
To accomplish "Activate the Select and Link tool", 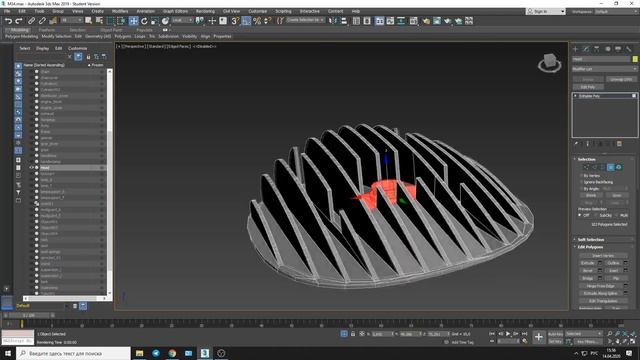I will tap(31, 21).
